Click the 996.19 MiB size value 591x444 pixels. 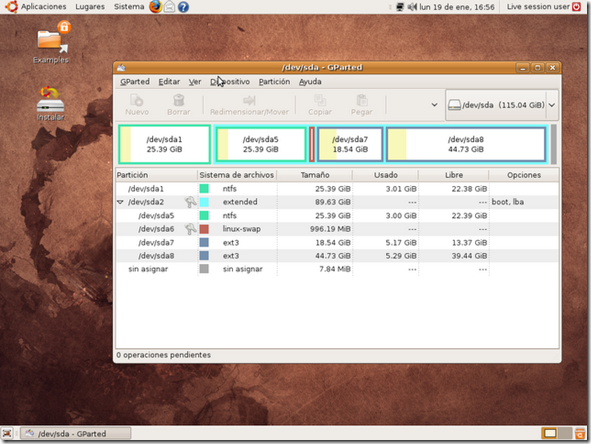tap(330, 229)
